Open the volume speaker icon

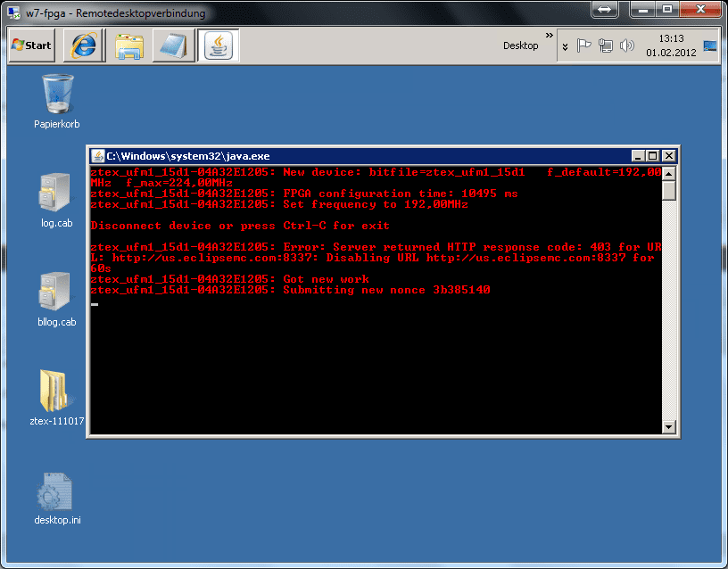click(x=627, y=45)
